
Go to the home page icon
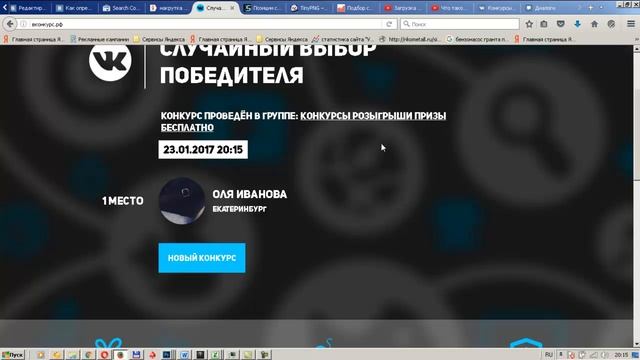point(594,24)
